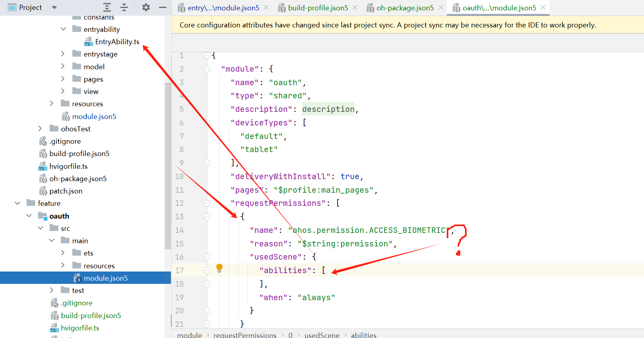
Task: Open Project panel settings gear
Action: point(146,7)
